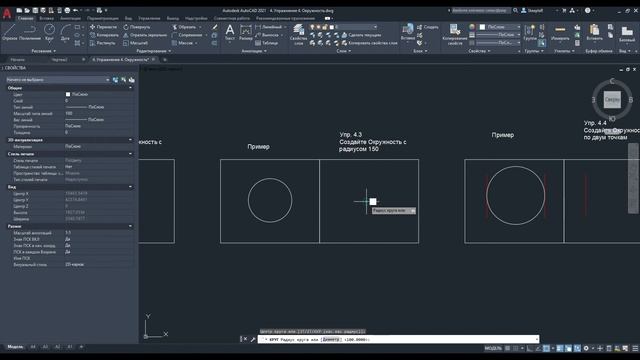Click the Массив (Array) tool
The width and height of the screenshot is (640, 360).
tap(182, 43)
